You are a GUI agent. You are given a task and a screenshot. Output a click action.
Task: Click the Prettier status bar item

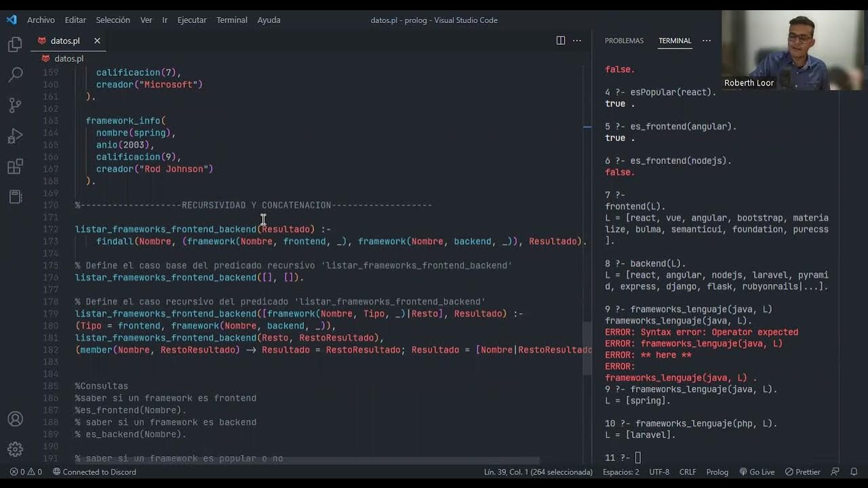click(803, 472)
